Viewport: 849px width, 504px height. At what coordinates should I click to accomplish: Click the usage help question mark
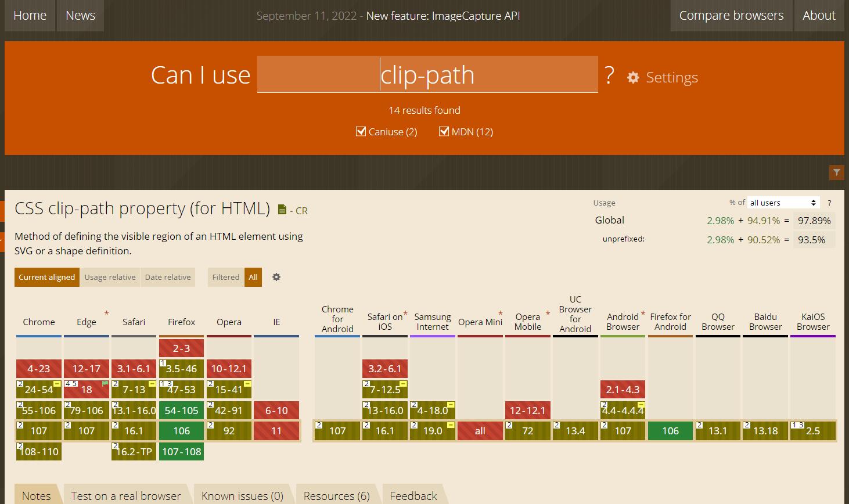(829, 203)
